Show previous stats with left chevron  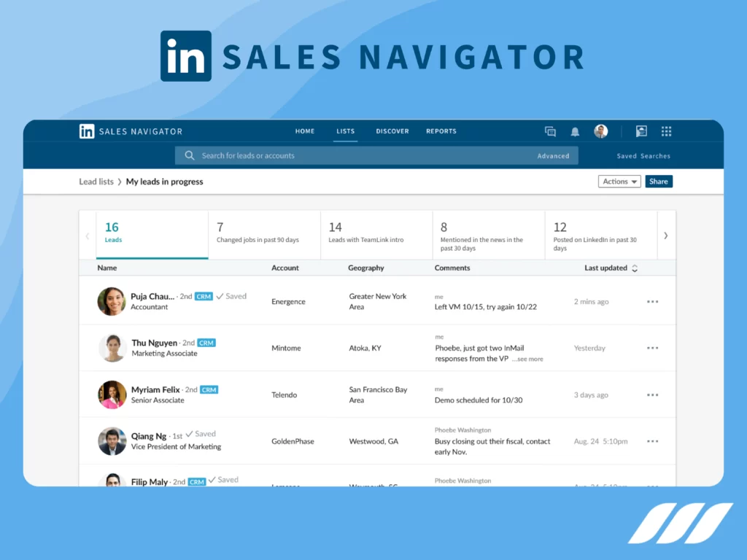88,236
